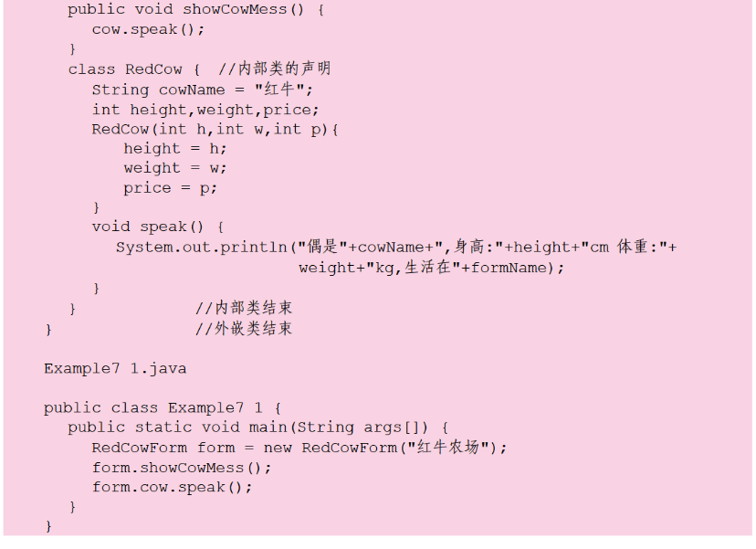
Task: Click the comment 内部类结束
Action: [244, 309]
